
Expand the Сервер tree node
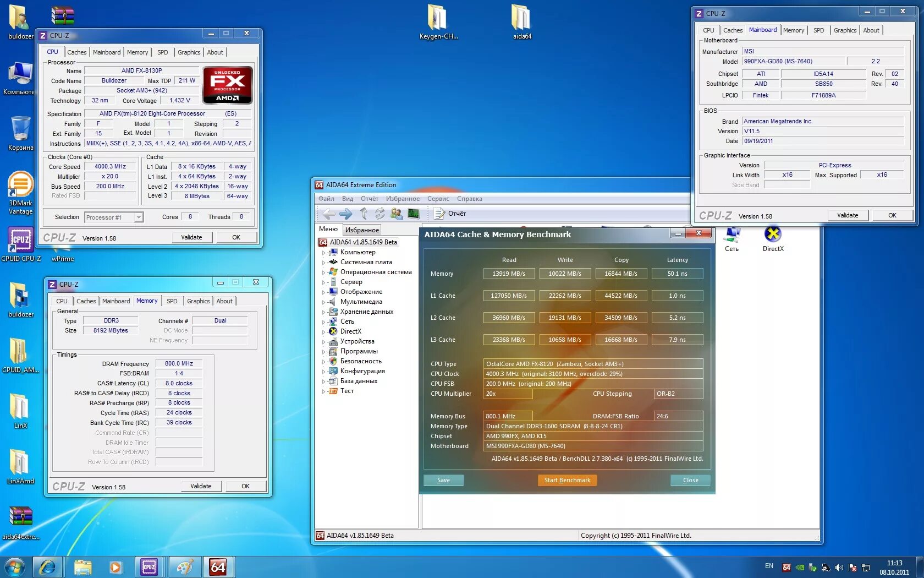(x=323, y=282)
